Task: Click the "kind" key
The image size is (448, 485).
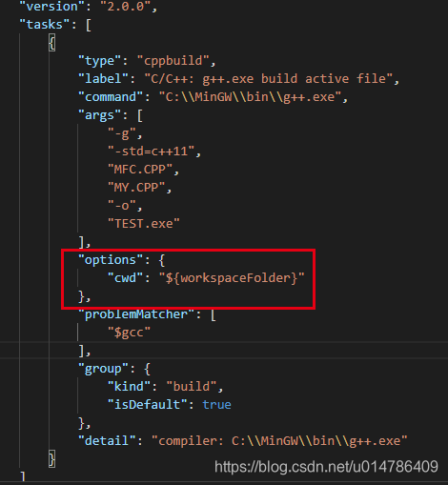Action: [130, 387]
